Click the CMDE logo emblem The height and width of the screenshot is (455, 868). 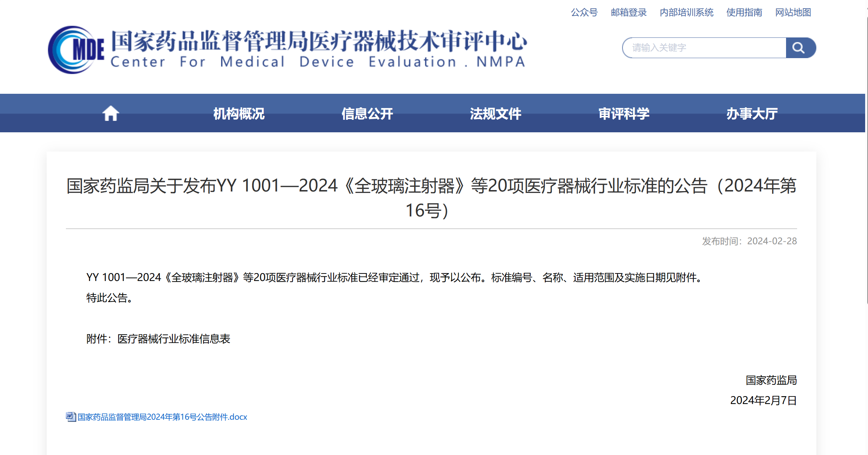76,50
